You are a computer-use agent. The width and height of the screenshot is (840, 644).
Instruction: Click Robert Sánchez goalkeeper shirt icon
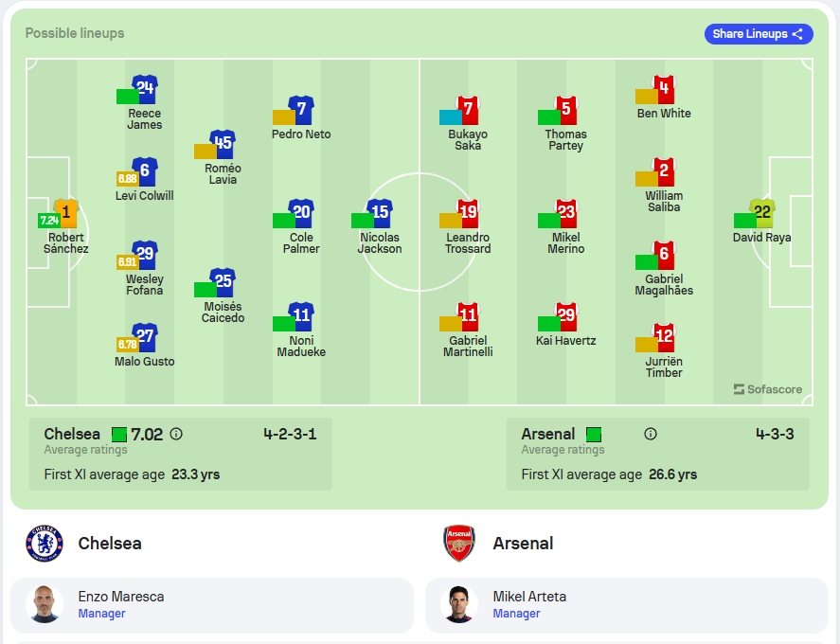(66, 214)
